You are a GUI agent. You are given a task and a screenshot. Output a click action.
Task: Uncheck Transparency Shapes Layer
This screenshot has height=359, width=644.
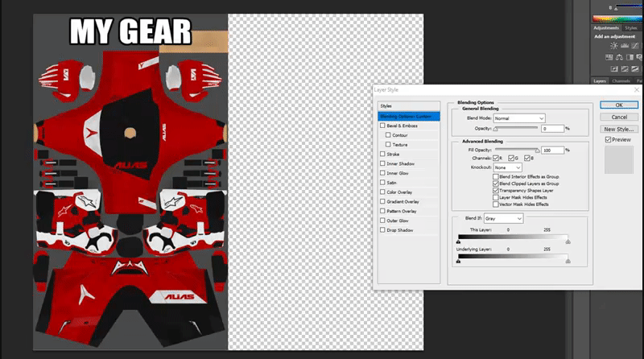(496, 191)
